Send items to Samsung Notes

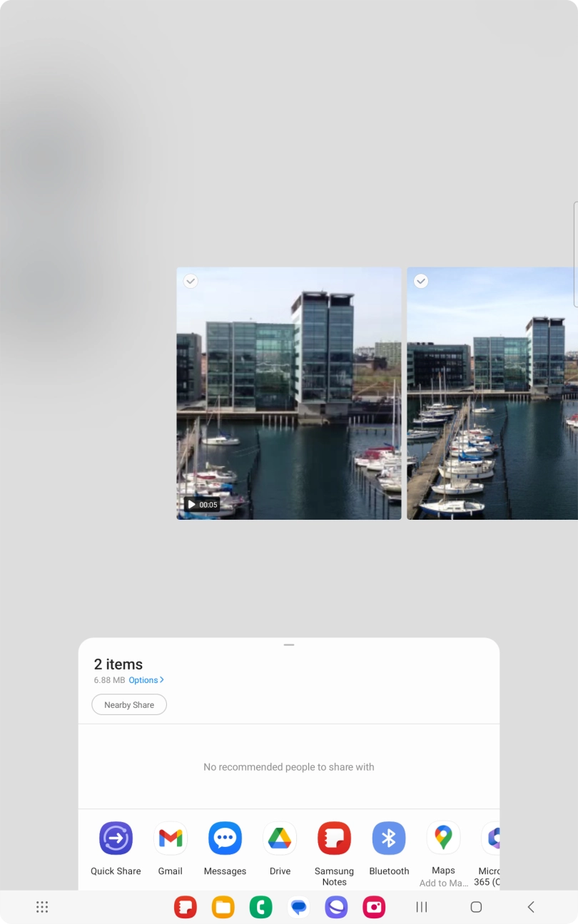[x=334, y=838]
